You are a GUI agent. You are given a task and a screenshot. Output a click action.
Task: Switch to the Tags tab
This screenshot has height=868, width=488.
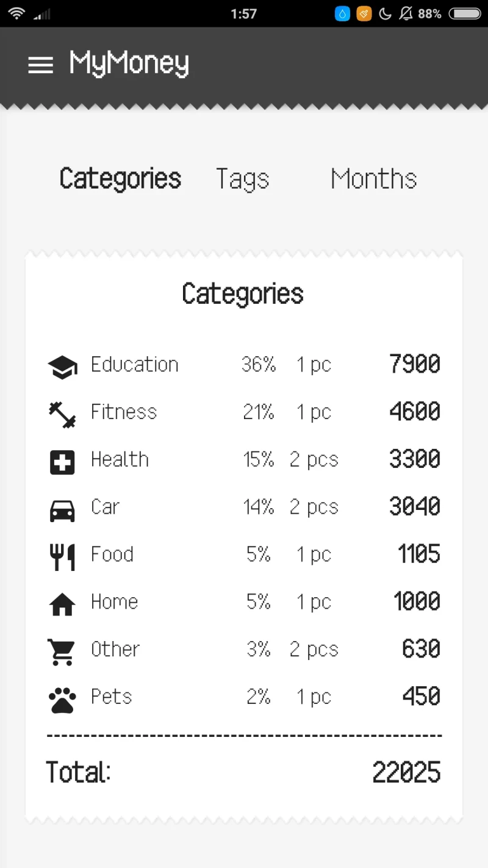242,179
